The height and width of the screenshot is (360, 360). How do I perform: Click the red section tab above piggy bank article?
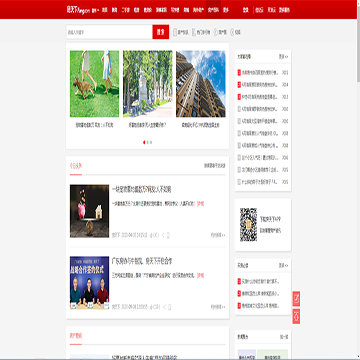(x=76, y=166)
